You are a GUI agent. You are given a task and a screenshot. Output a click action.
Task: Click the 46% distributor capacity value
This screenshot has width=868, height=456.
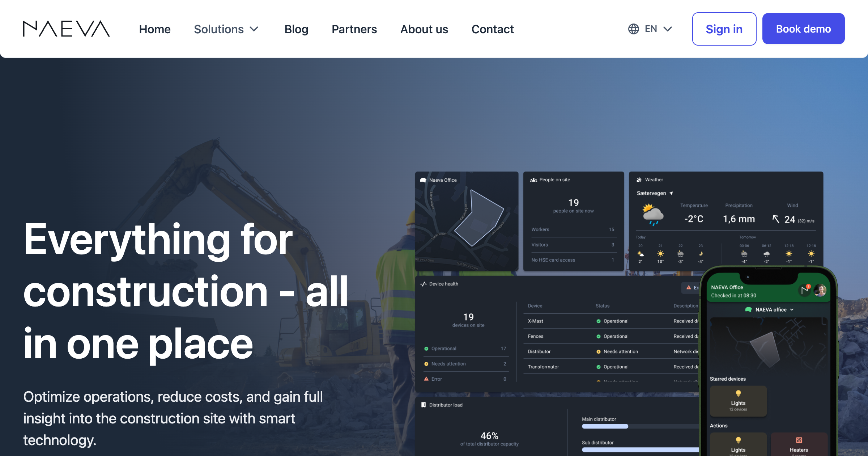click(x=489, y=436)
